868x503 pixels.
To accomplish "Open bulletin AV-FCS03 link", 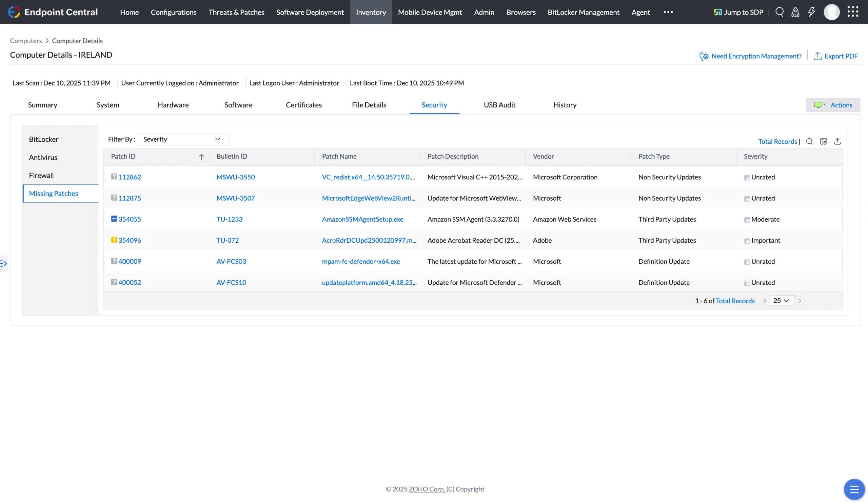I will [231, 261].
